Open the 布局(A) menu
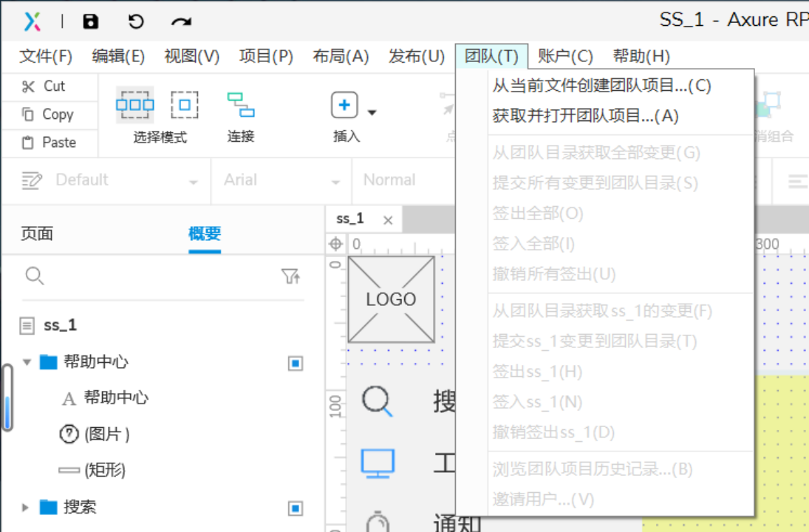This screenshot has width=809, height=532. point(341,55)
